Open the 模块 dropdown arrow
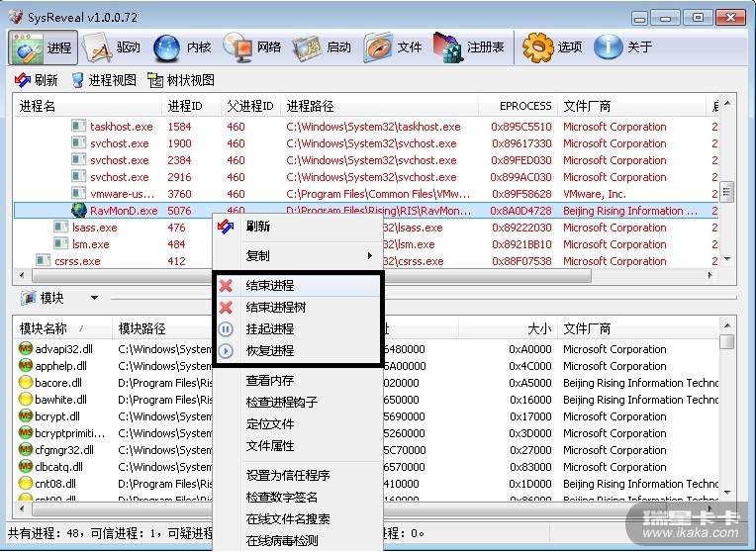The height and width of the screenshot is (552, 756). (95, 298)
